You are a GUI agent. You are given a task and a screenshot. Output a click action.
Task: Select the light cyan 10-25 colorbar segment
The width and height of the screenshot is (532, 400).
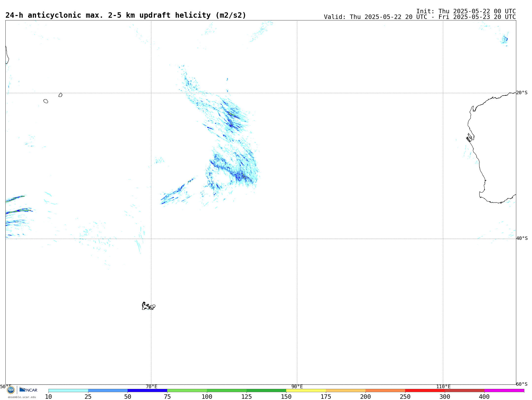[x=68, y=391]
